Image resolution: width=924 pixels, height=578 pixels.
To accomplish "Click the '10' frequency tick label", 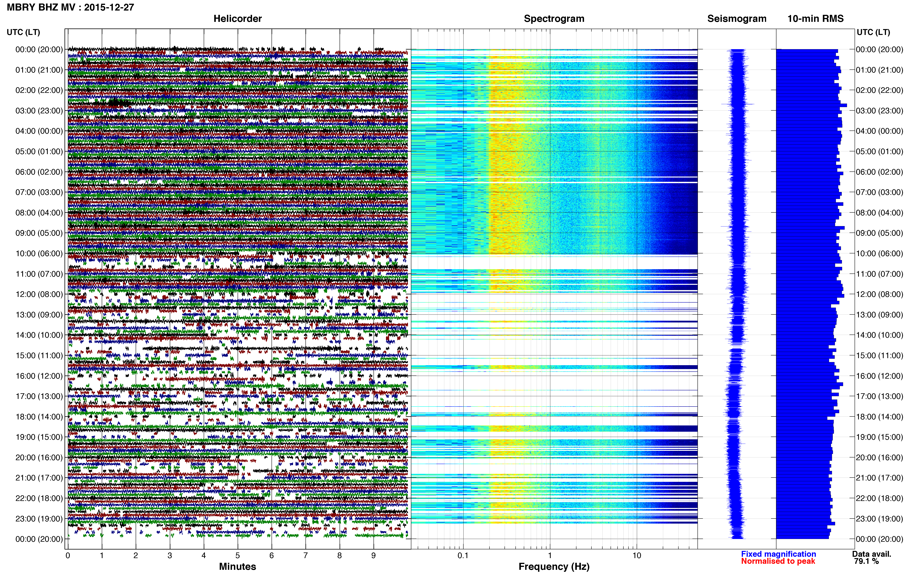I will point(636,556).
